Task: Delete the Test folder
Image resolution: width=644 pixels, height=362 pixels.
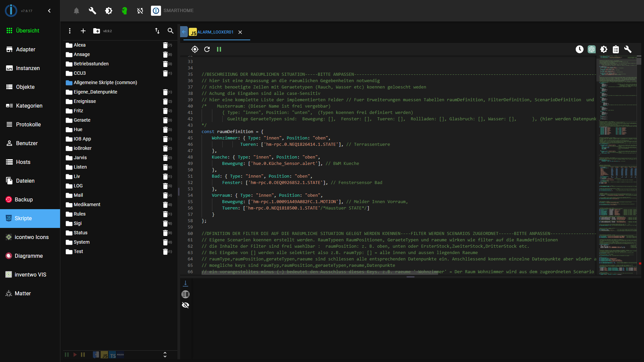Action: click(x=165, y=251)
